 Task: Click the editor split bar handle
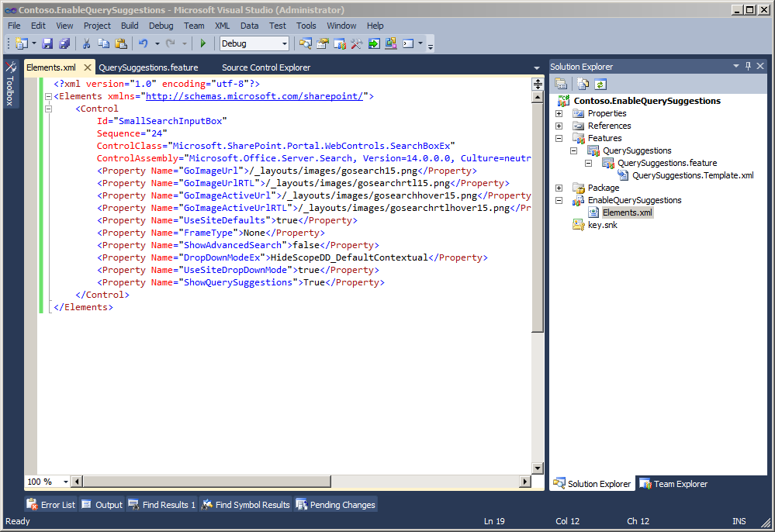[x=538, y=84]
